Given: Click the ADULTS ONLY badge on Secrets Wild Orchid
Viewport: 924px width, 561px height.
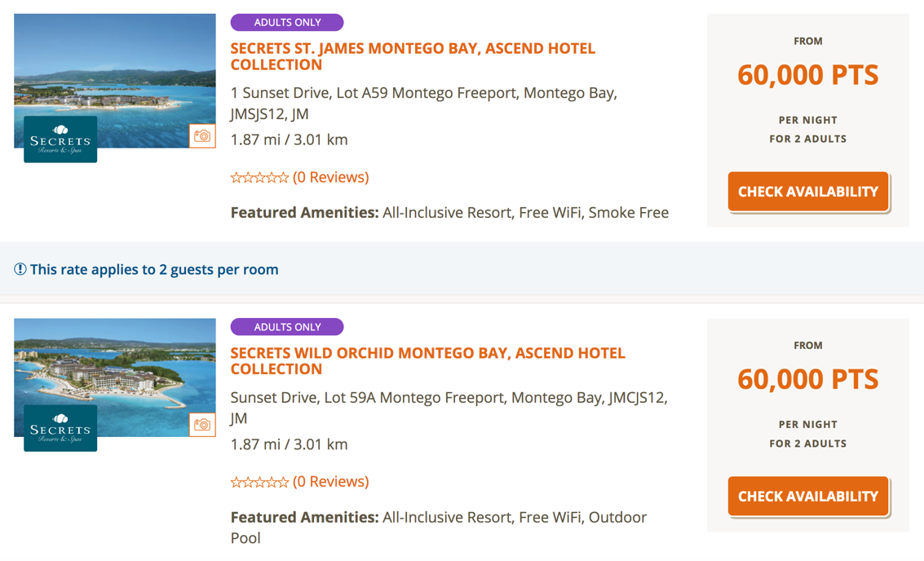Looking at the screenshot, I should [x=286, y=326].
